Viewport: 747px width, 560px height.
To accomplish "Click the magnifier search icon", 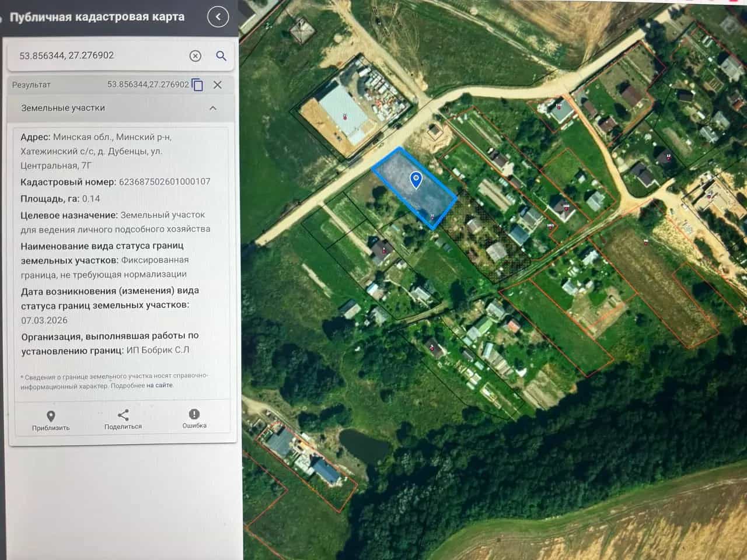I will tap(221, 56).
